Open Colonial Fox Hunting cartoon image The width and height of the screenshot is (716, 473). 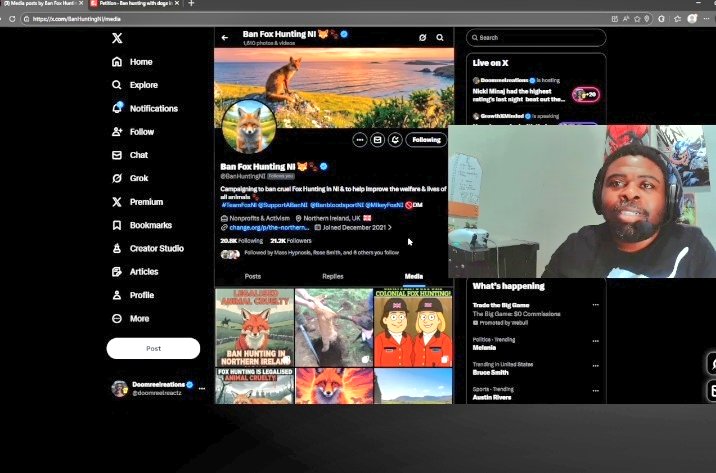[x=413, y=327]
